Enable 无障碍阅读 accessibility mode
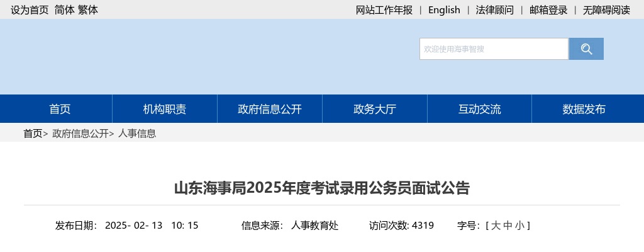Screen dimensions: 644x252 click(x=606, y=10)
